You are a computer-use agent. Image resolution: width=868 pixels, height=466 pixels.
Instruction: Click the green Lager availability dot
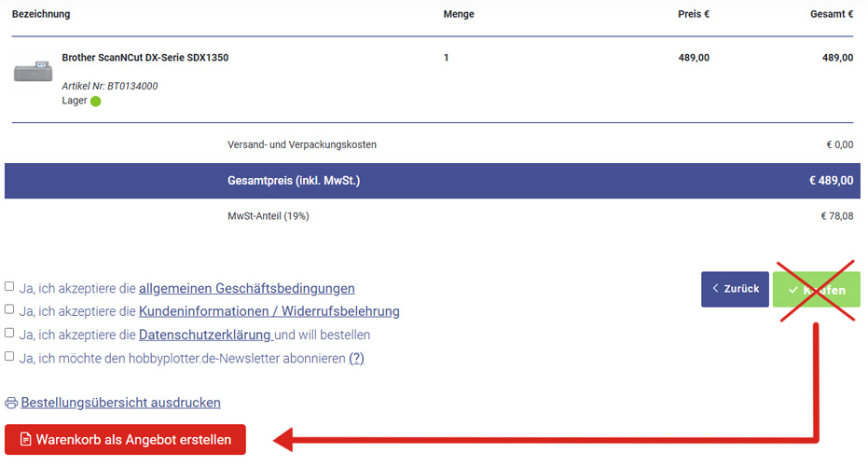pos(96,102)
